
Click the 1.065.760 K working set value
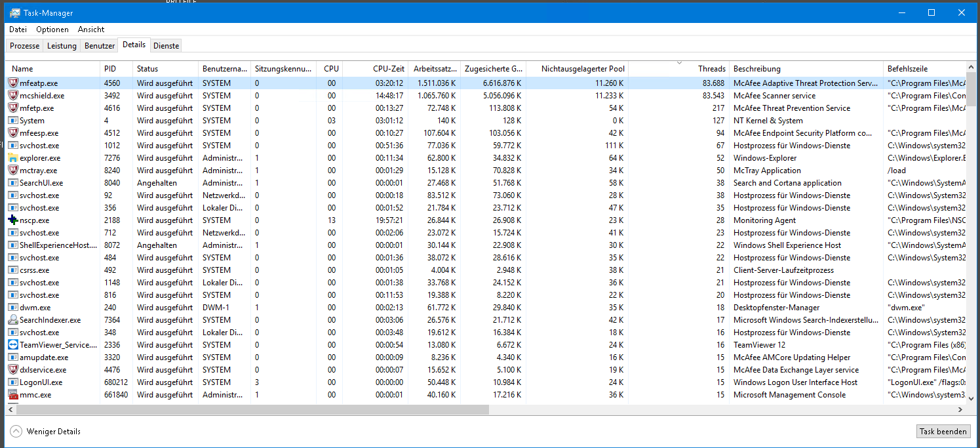[437, 96]
